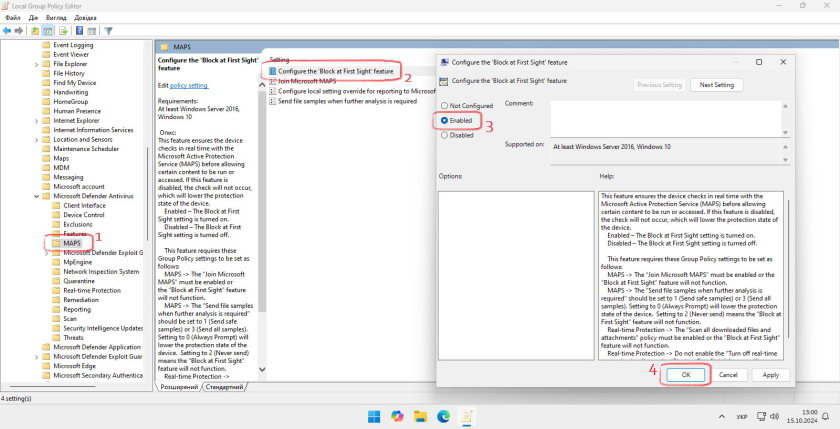The width and height of the screenshot is (840, 429).
Task: Click the Up One Level folder icon
Action: click(35, 31)
